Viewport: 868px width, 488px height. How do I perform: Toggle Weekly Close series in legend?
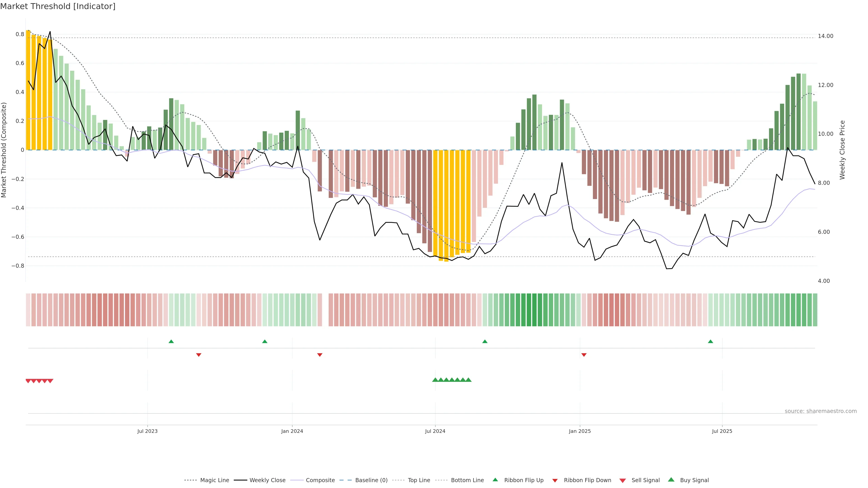point(267,480)
